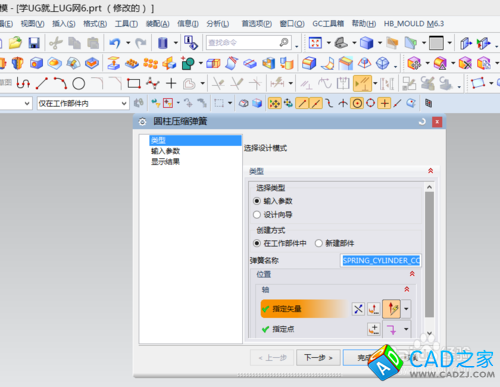Click the dialog's vertical scrollbar thumb
This screenshot has height=387, width=500.
[x=430, y=254]
